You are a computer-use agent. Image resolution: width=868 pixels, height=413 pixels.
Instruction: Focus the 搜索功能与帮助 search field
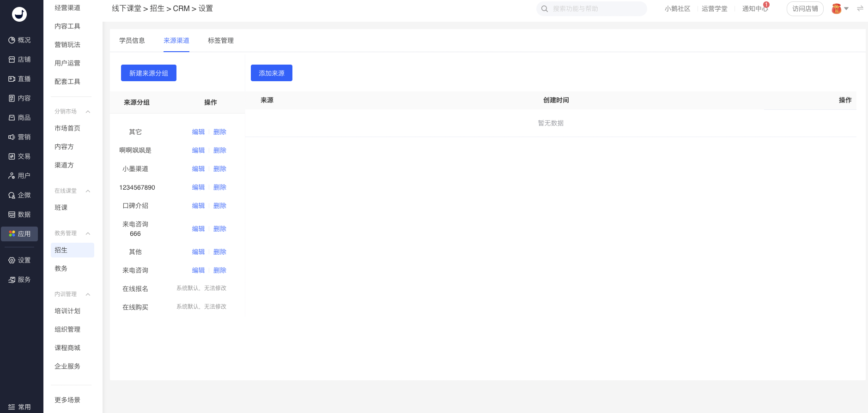596,9
